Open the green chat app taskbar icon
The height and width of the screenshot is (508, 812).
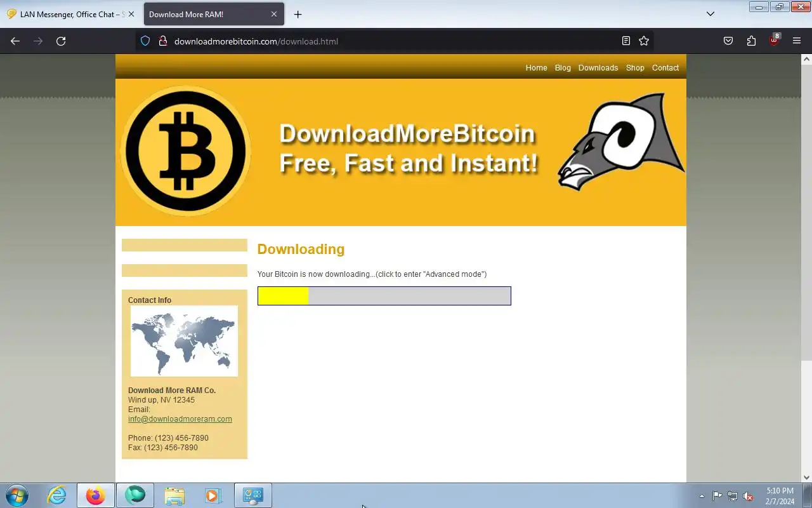click(135, 495)
